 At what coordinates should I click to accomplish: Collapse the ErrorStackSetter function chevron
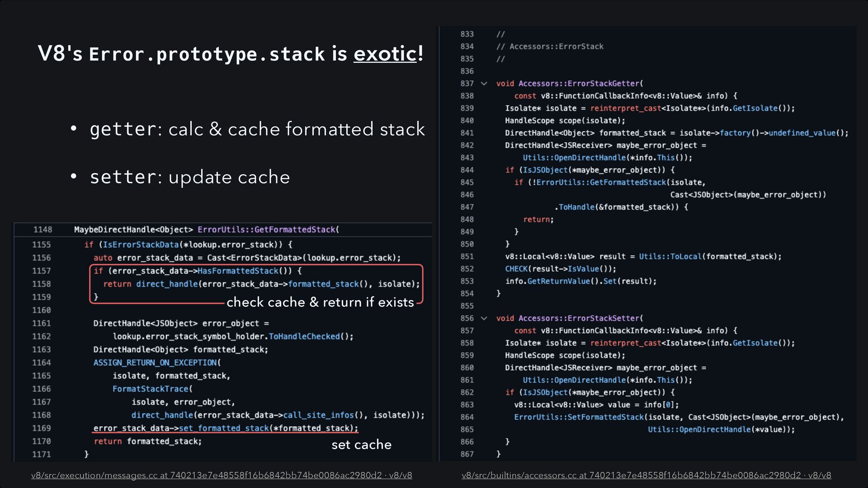[484, 318]
